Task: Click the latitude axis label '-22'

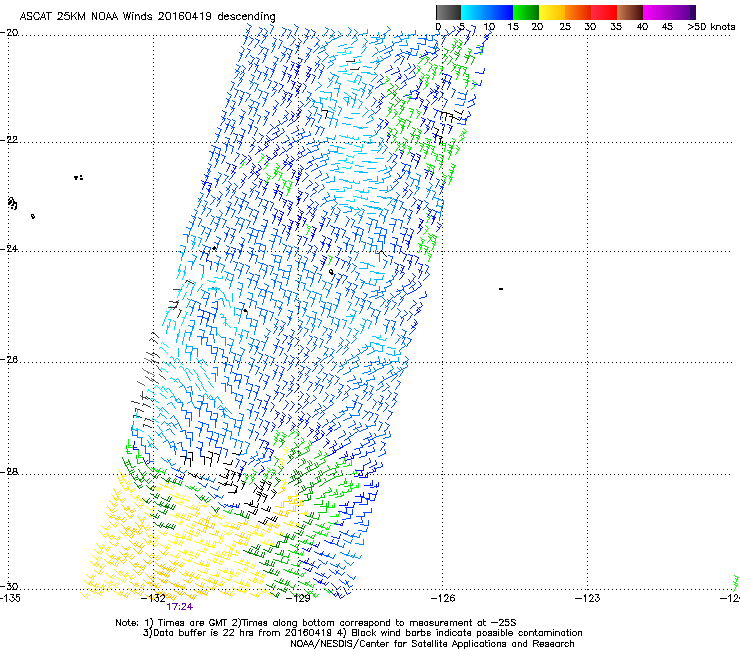Action: point(9,140)
